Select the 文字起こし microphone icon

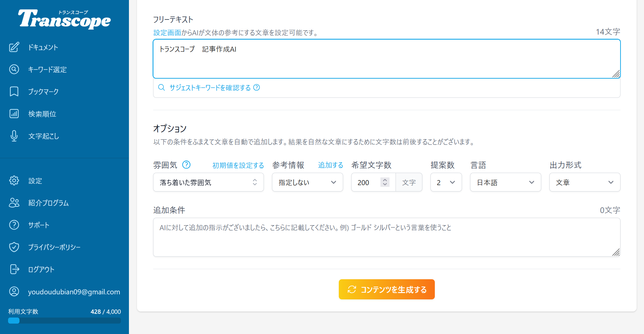(14, 136)
